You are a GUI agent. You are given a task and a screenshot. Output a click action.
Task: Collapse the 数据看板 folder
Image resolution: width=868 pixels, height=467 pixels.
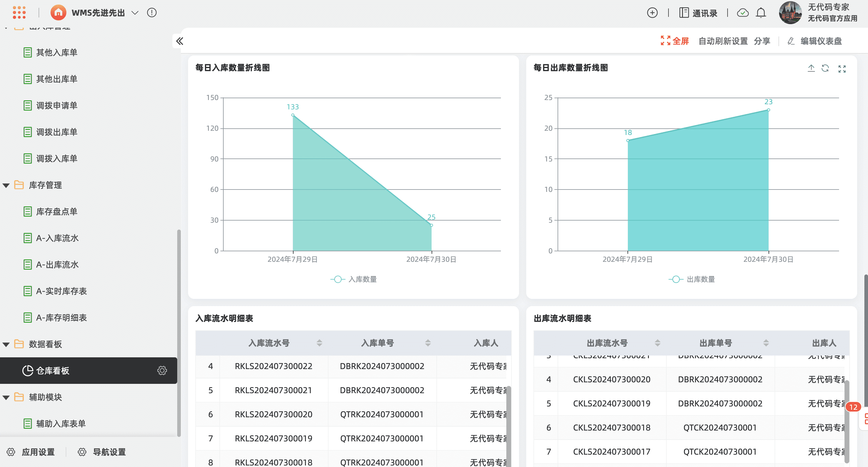click(x=6, y=344)
